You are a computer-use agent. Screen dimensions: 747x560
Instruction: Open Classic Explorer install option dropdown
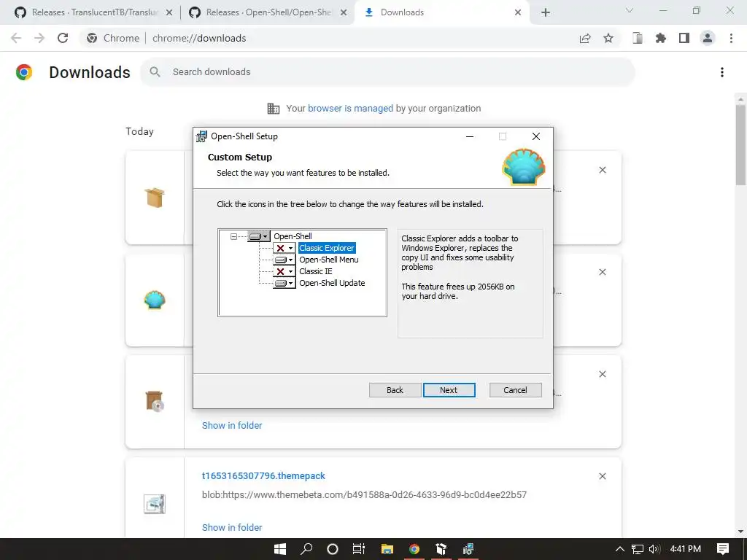pyautogui.click(x=285, y=248)
